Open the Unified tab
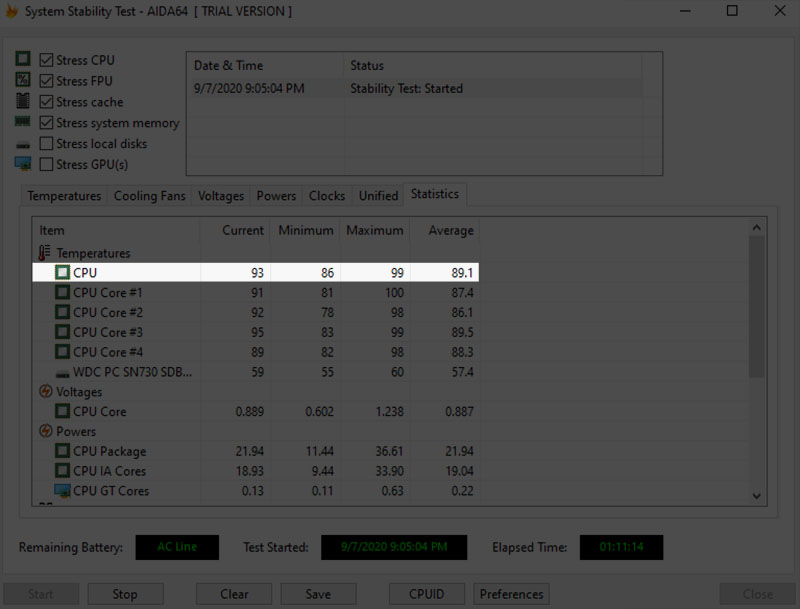800x609 pixels. point(378,196)
